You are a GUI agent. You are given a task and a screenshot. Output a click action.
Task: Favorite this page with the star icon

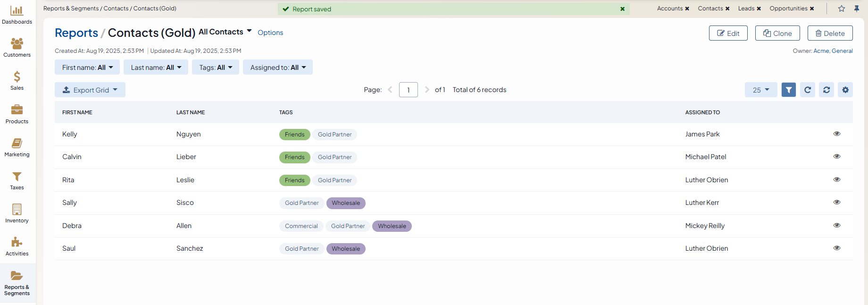click(841, 8)
